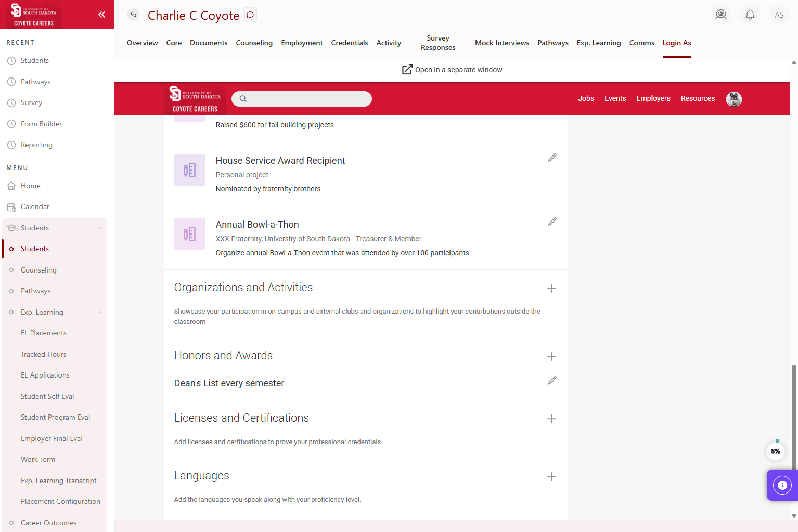This screenshot has width=798, height=532.
Task: Switch to the Credentials tab
Action: click(350, 43)
